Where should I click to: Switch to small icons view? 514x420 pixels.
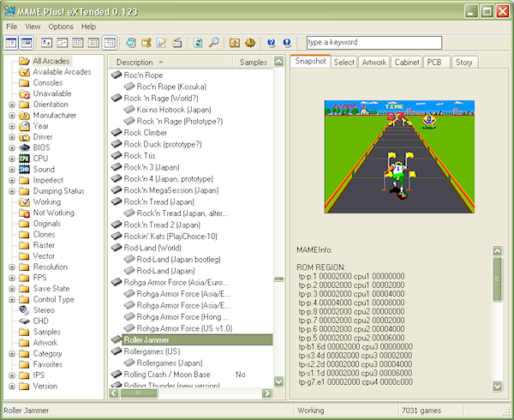63,43
